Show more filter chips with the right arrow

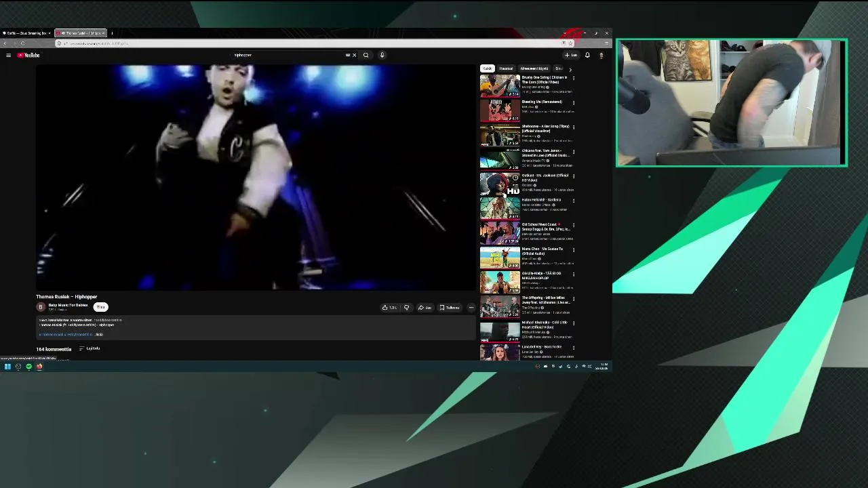[570, 68]
